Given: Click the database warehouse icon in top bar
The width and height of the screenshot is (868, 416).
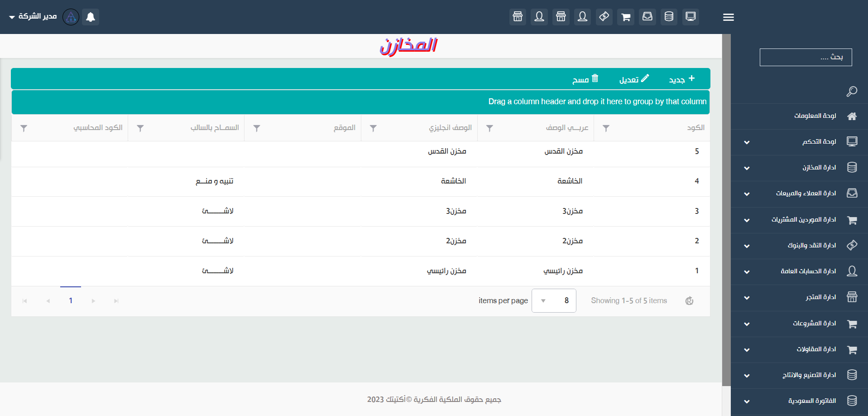Looking at the screenshot, I should [x=669, y=17].
